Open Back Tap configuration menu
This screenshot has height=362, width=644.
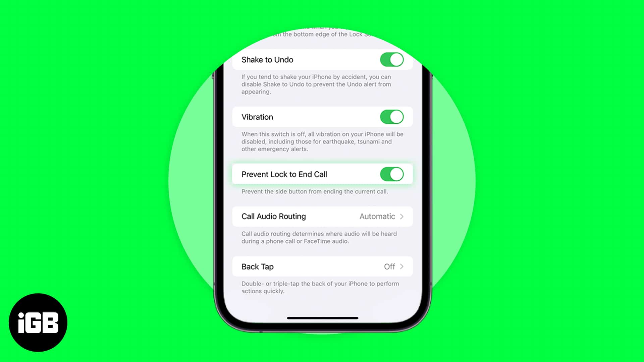322,266
